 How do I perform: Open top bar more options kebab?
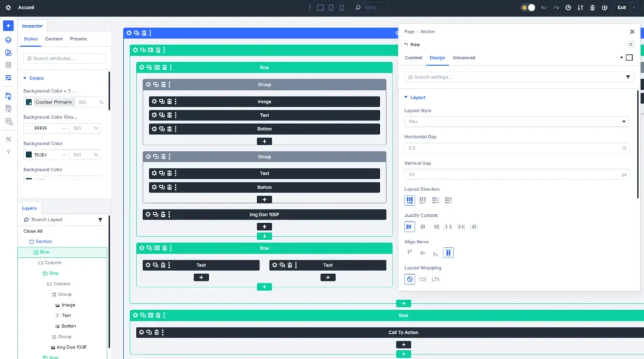point(309,8)
